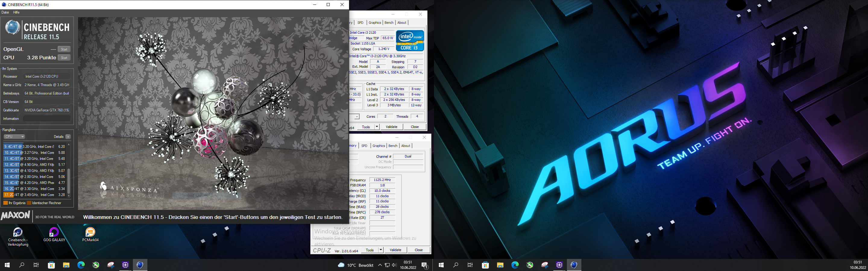Viewport: 868px width, 271px height.
Task: Click Close button in upper CPU-Z window
Action: 415,127
